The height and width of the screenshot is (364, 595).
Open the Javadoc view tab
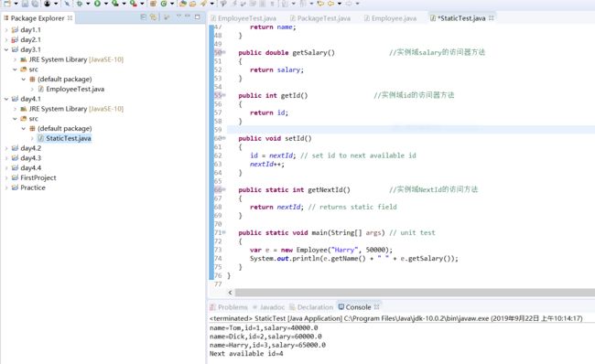click(268, 306)
